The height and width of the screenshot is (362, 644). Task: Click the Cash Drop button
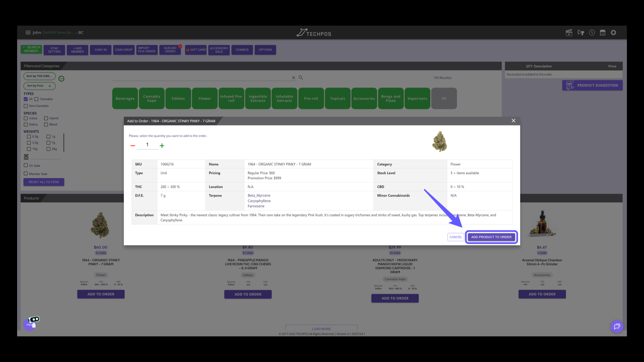pyautogui.click(x=124, y=50)
